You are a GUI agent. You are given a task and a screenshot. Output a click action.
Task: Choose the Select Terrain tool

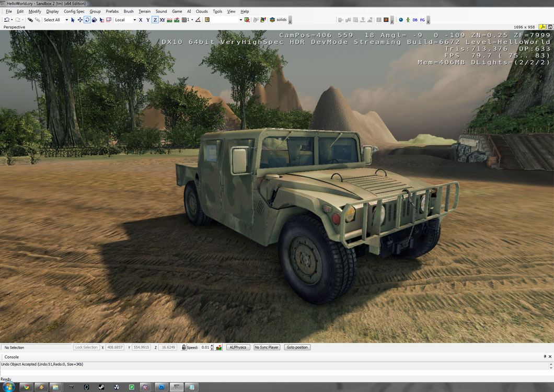pos(102,20)
